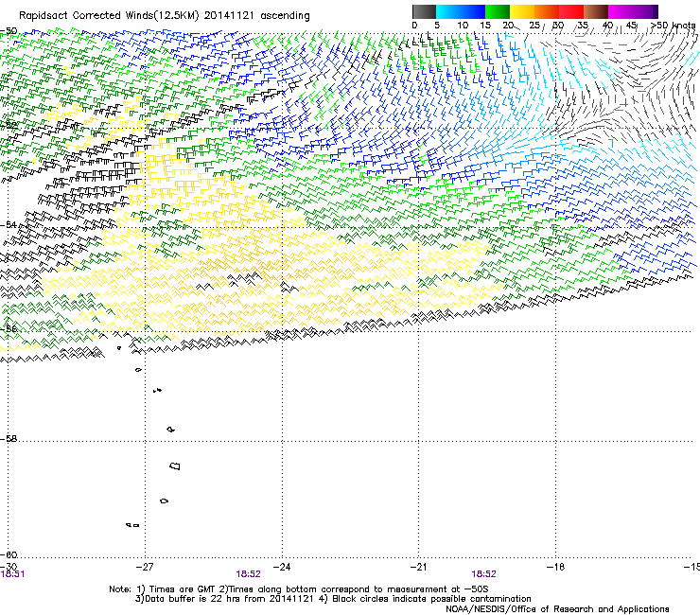Click the longitude label -18
Viewport: 700px width, 615px height.
coord(555,567)
